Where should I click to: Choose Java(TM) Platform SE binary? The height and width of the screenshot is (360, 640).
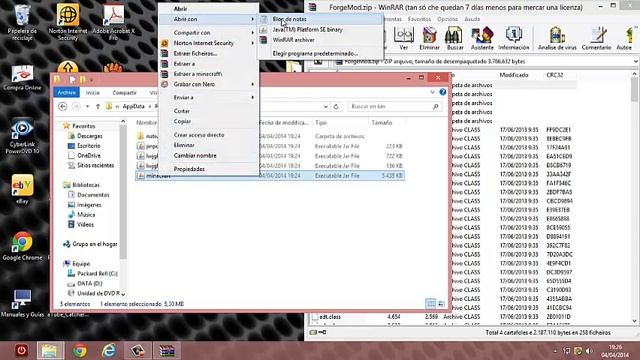click(321, 29)
